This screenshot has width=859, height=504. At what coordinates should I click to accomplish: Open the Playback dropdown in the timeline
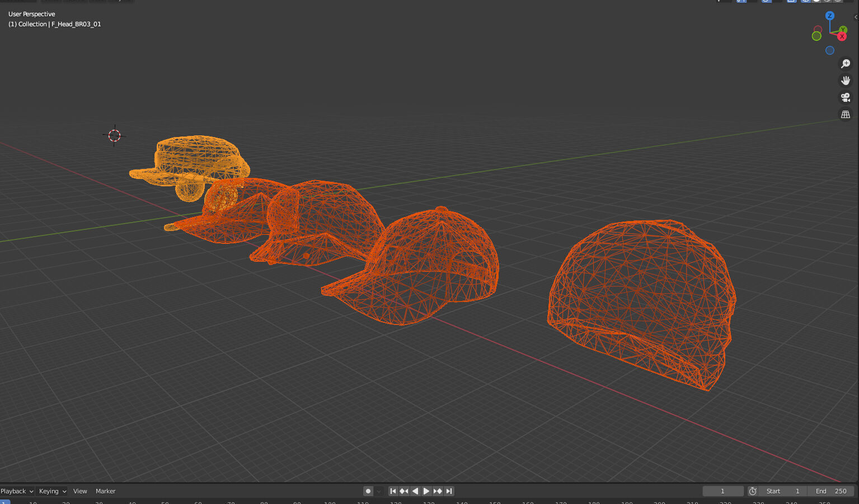(17, 491)
